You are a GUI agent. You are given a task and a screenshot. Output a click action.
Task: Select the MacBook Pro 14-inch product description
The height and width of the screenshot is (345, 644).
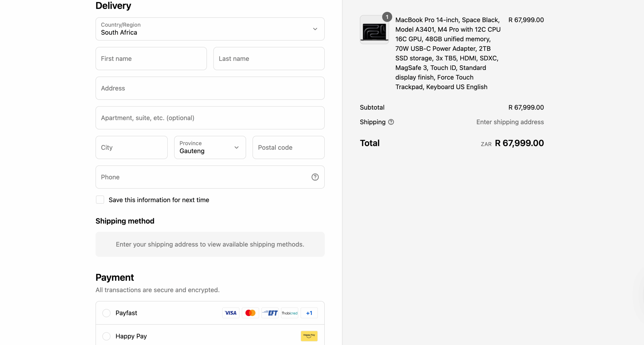tap(448, 53)
